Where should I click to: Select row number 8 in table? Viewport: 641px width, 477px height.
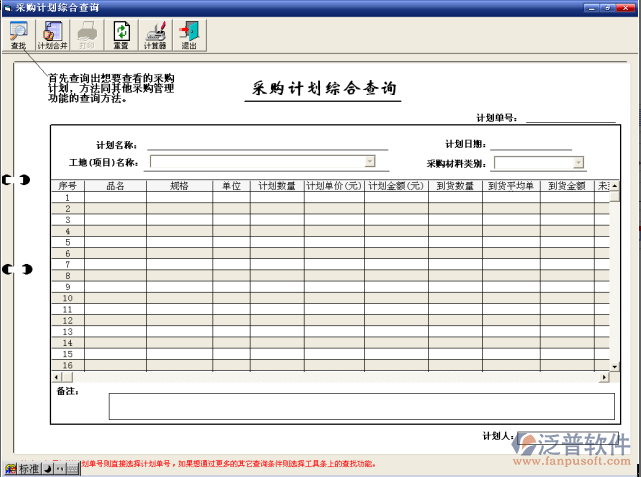pyautogui.click(x=68, y=275)
